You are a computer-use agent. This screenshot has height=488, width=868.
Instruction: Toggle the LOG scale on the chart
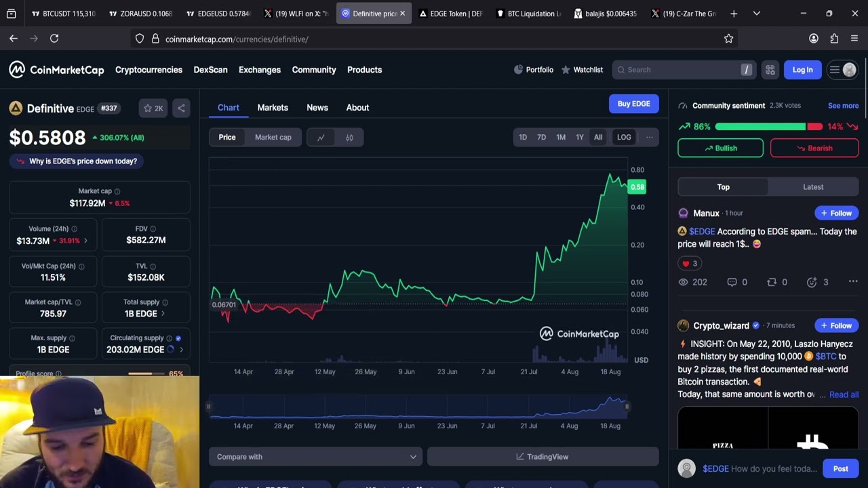624,138
